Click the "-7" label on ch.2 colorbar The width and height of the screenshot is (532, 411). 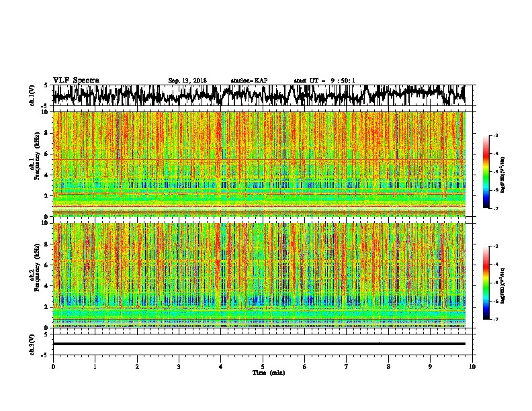(x=496, y=319)
